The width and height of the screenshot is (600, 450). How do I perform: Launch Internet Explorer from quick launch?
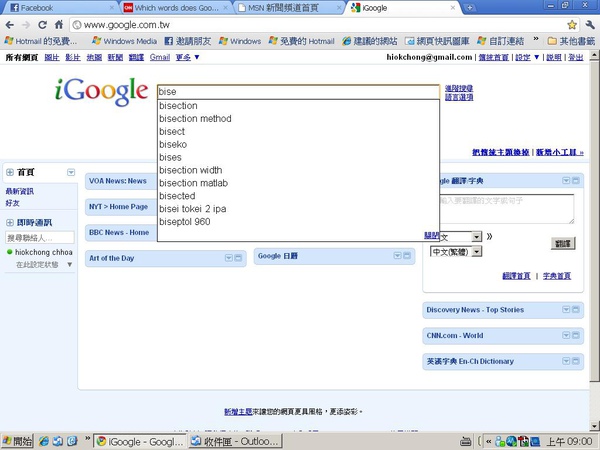(x=44, y=441)
